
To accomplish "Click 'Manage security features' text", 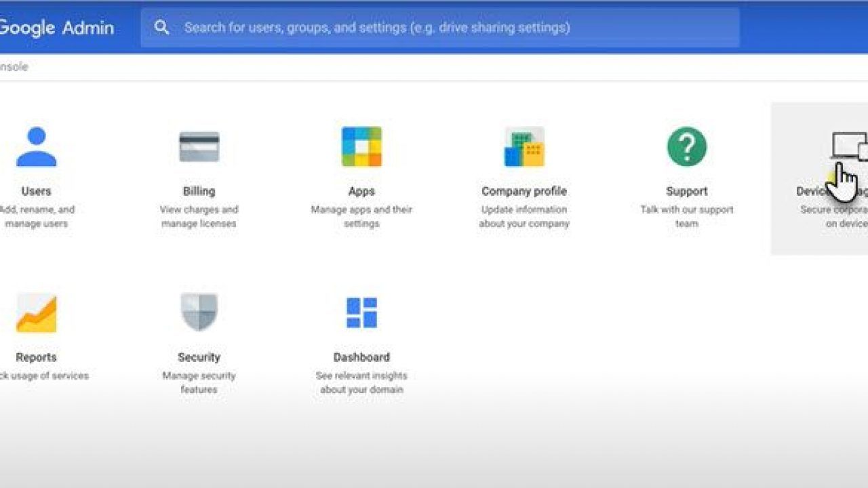I will click(x=199, y=383).
